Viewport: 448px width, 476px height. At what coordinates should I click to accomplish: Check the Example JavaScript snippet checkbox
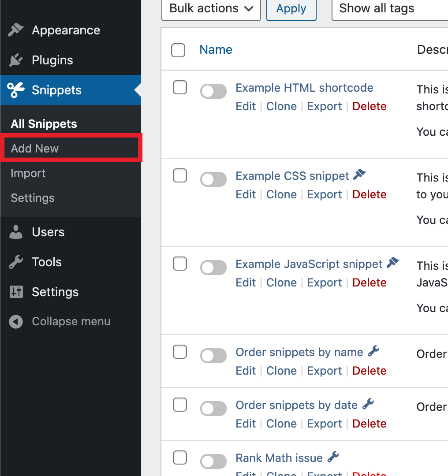click(180, 264)
